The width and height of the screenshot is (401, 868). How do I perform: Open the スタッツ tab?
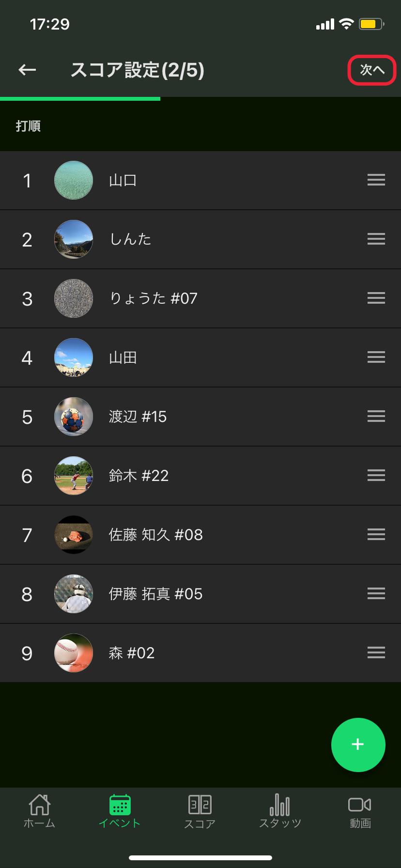click(280, 811)
